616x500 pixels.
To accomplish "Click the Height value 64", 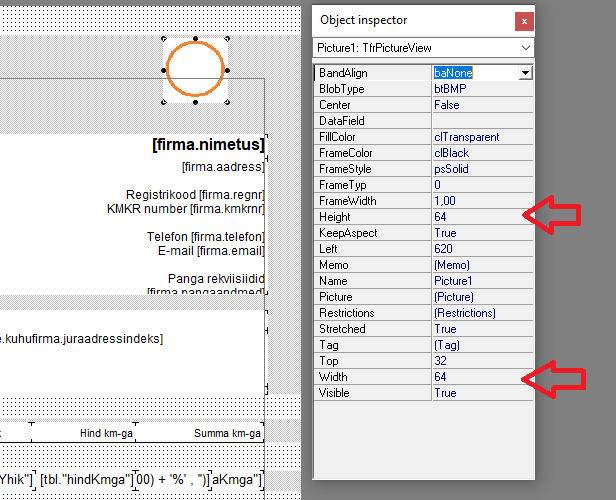I will coord(482,217).
